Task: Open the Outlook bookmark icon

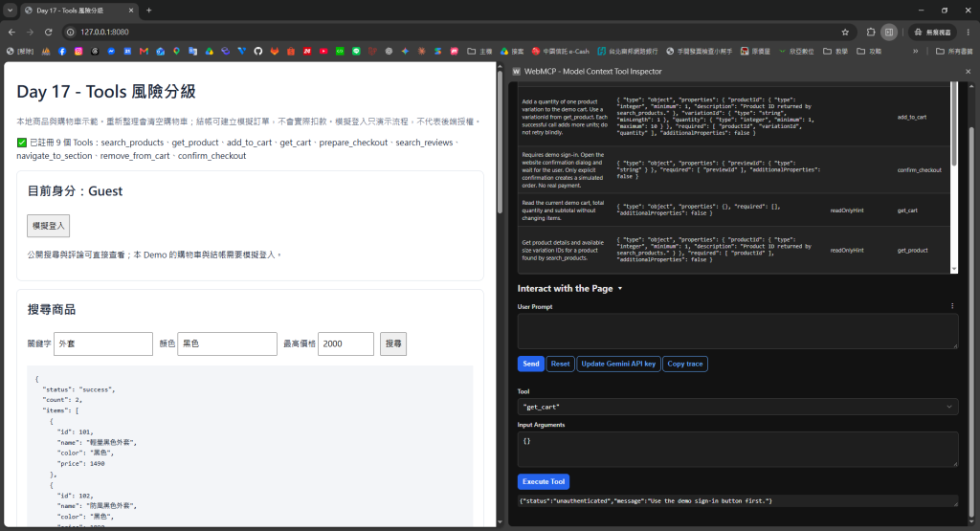Action: tap(160, 52)
